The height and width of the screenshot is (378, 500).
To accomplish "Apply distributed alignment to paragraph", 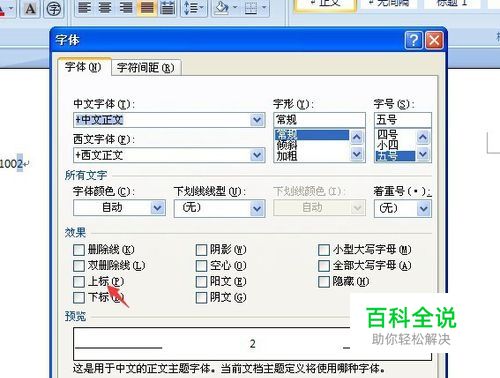I will pos(167,8).
